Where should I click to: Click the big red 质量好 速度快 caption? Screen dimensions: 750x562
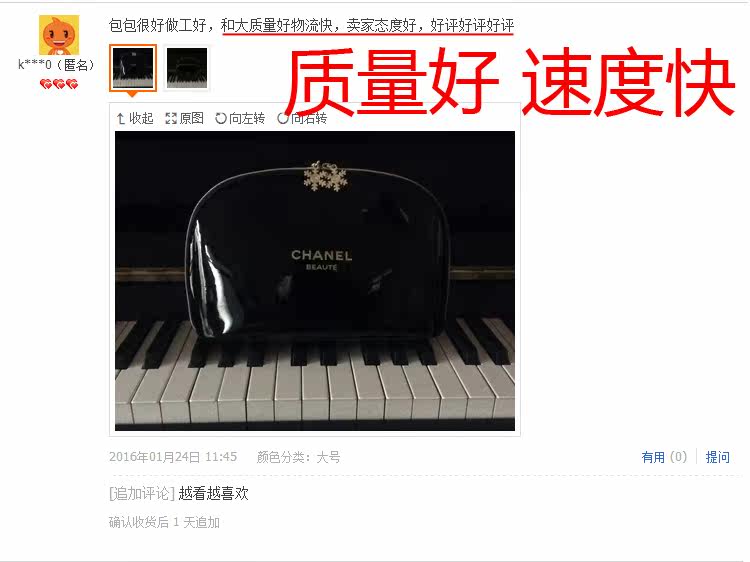click(509, 82)
